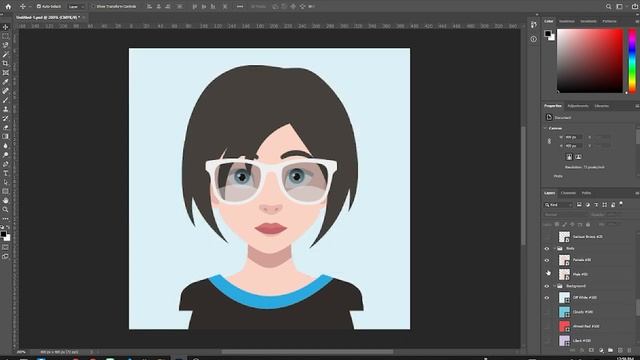Image resolution: width=640 pixels, height=360 pixels.
Task: Click the Edit Toolbar three-dots button
Action: coord(5,219)
